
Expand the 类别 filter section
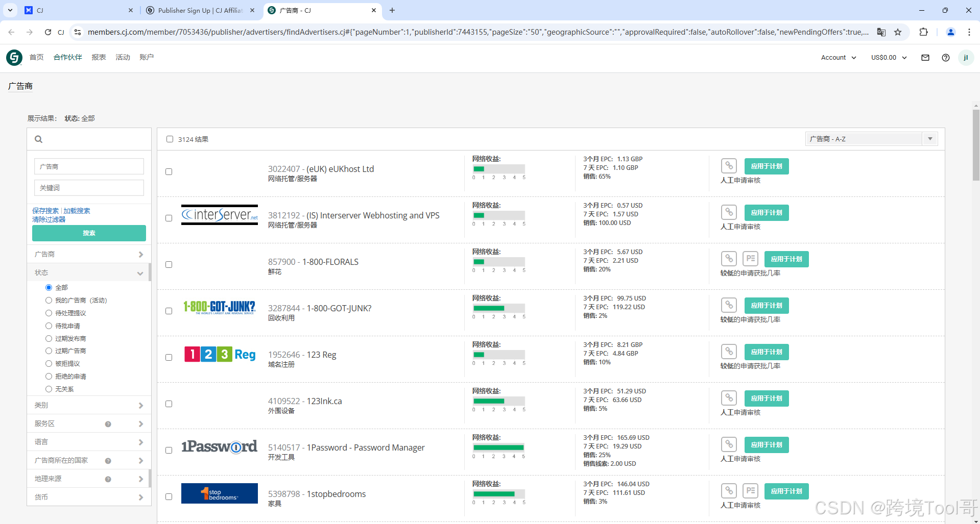point(89,405)
